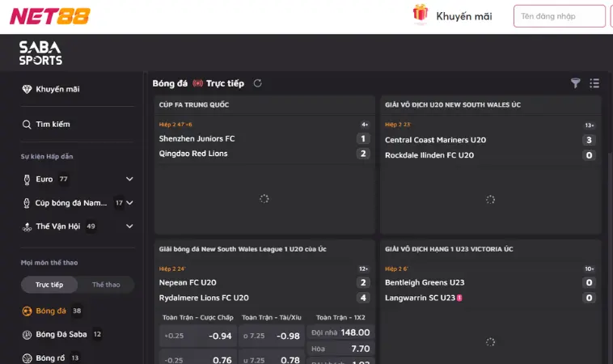Select the Trực tiếp toggle pill
Screen dimensions: 613x364
(49, 285)
